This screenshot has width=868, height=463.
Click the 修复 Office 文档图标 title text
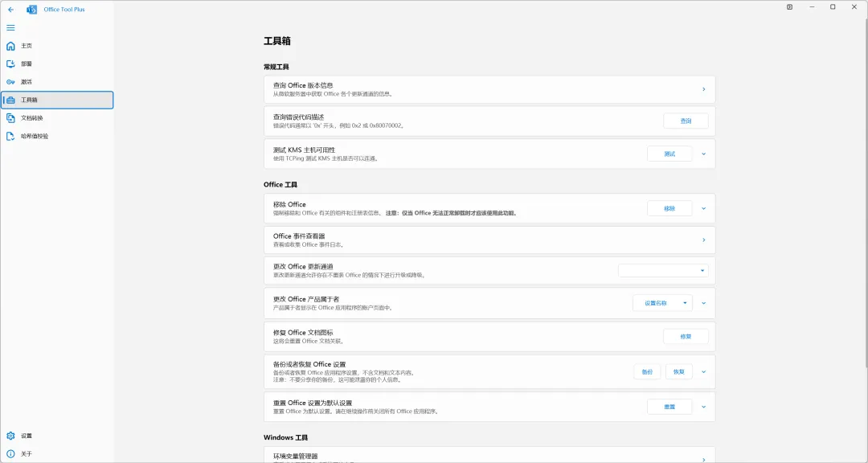tap(303, 333)
